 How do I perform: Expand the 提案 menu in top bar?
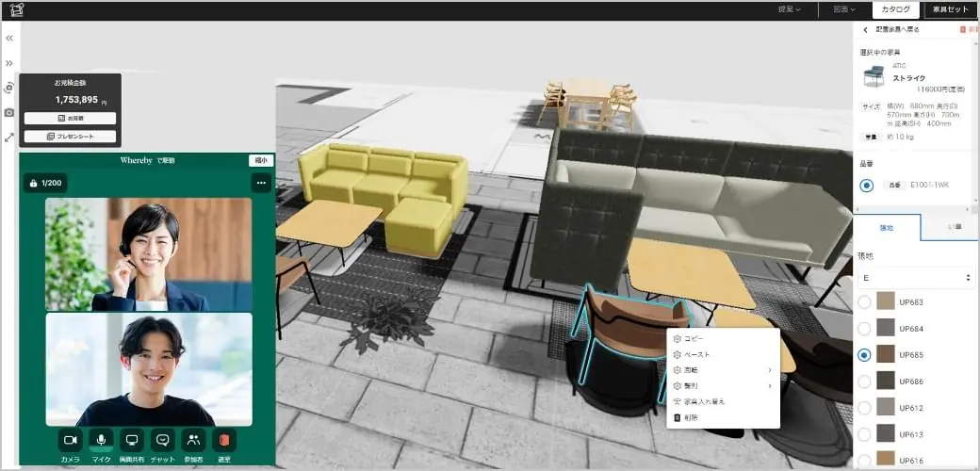pyautogui.click(x=790, y=9)
